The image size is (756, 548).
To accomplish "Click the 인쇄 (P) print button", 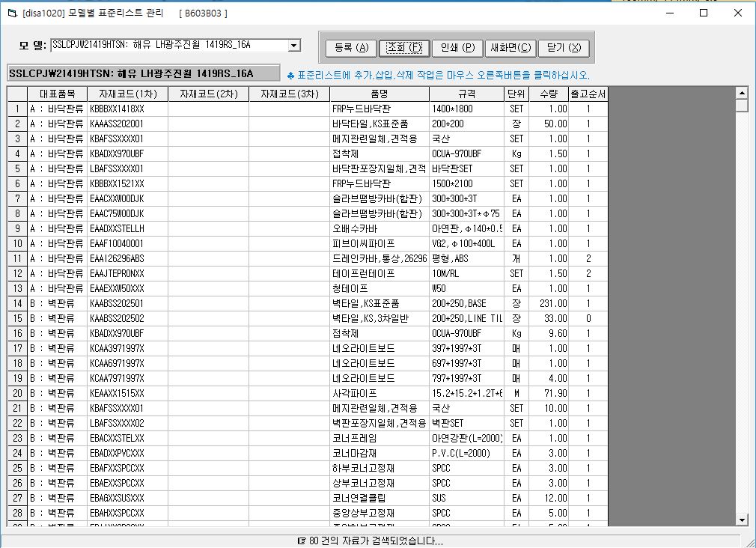I will point(457,48).
